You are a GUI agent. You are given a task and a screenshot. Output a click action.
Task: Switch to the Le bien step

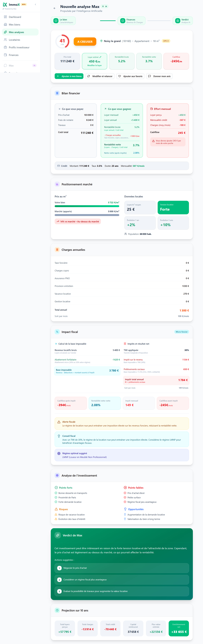[x=63, y=21]
